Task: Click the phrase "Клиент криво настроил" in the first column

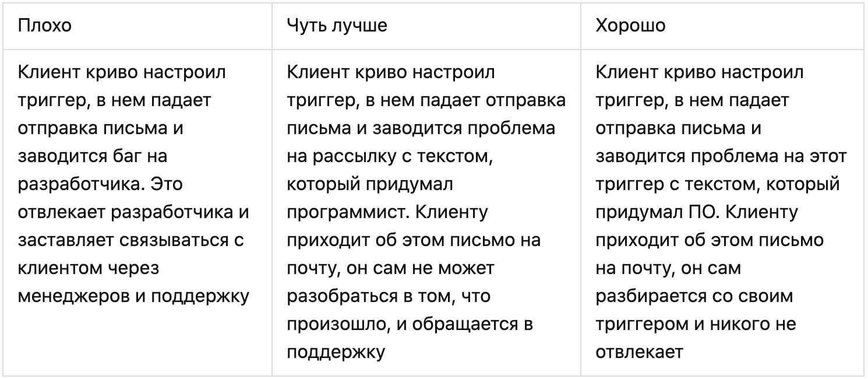Action: tap(122, 72)
